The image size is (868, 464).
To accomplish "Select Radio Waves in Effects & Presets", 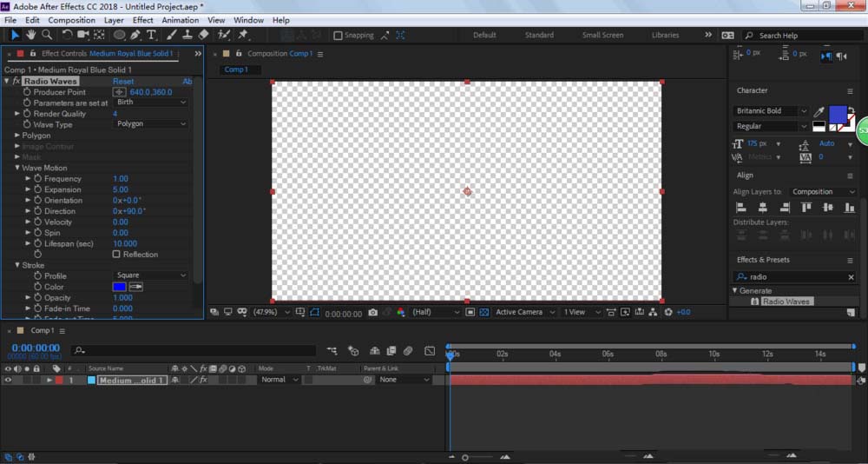I will point(786,302).
